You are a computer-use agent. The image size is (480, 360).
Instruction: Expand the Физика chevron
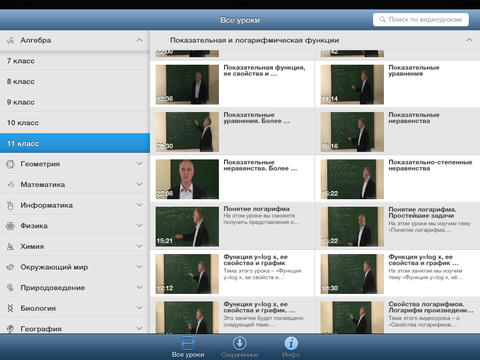[139, 226]
